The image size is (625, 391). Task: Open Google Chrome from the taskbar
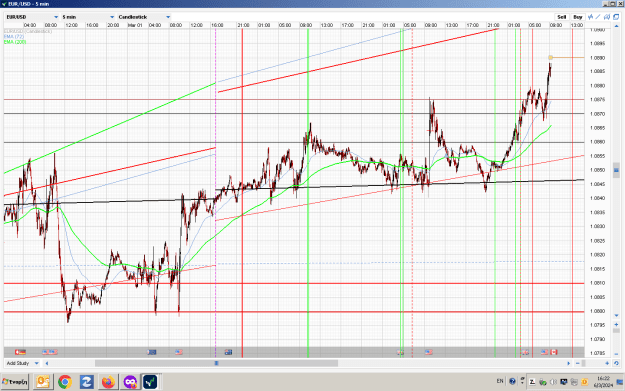[65, 381]
